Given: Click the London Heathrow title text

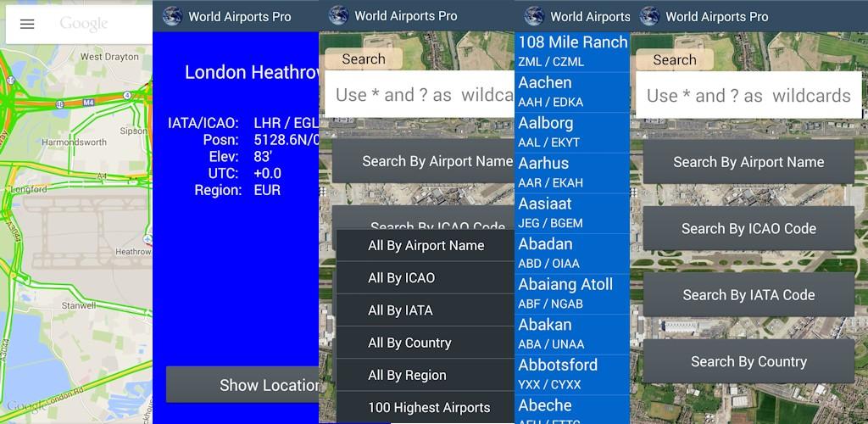Looking at the screenshot, I should coord(252,73).
